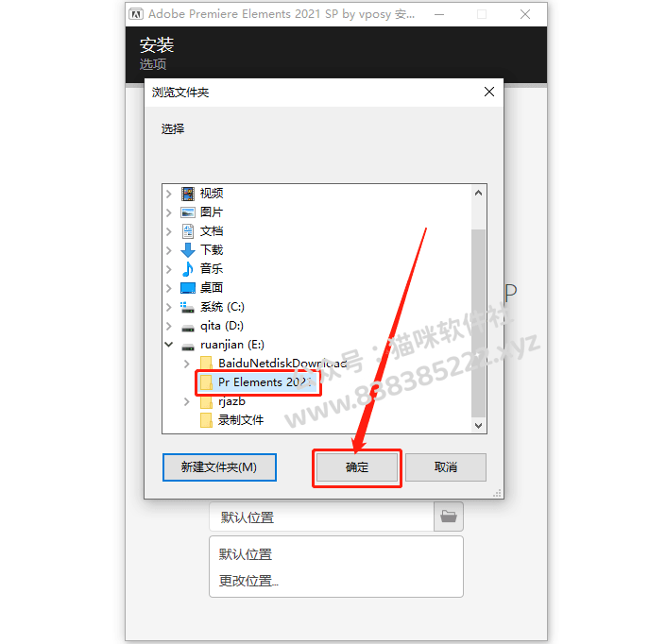Expand the qita (D:) drive node

169,326
